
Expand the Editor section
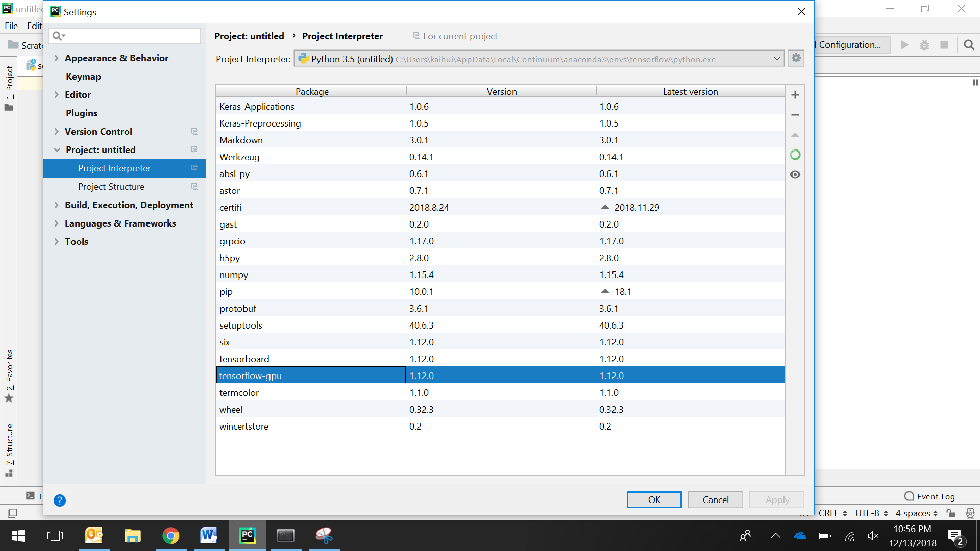(x=57, y=95)
